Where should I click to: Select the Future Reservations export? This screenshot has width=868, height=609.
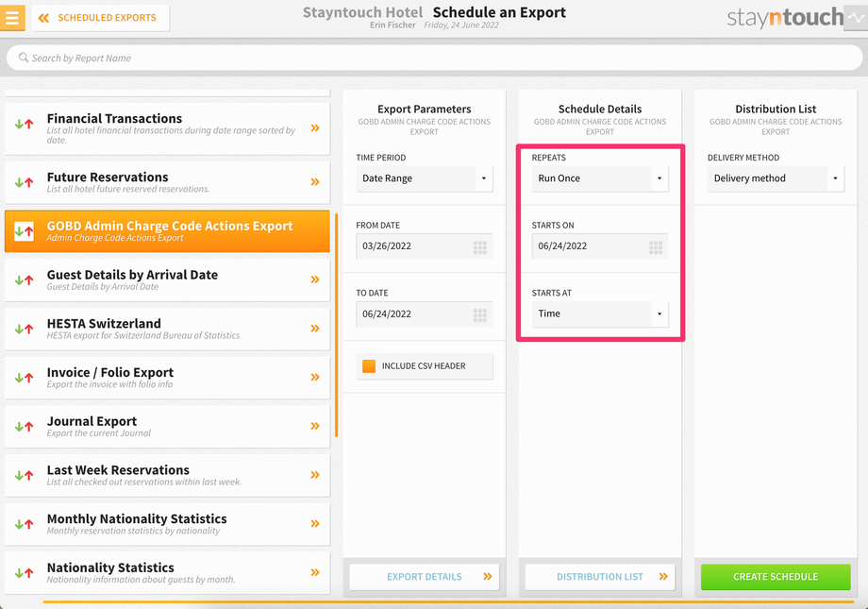click(167, 182)
